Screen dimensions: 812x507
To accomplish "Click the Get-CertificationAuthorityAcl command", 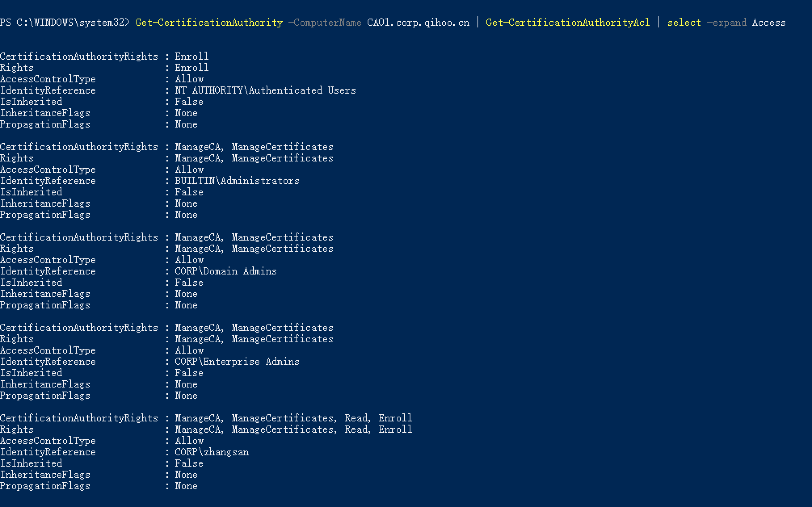I will click(568, 23).
